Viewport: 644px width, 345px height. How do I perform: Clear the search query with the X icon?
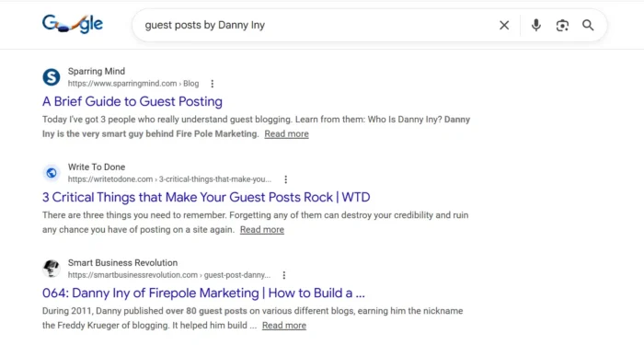coord(504,25)
